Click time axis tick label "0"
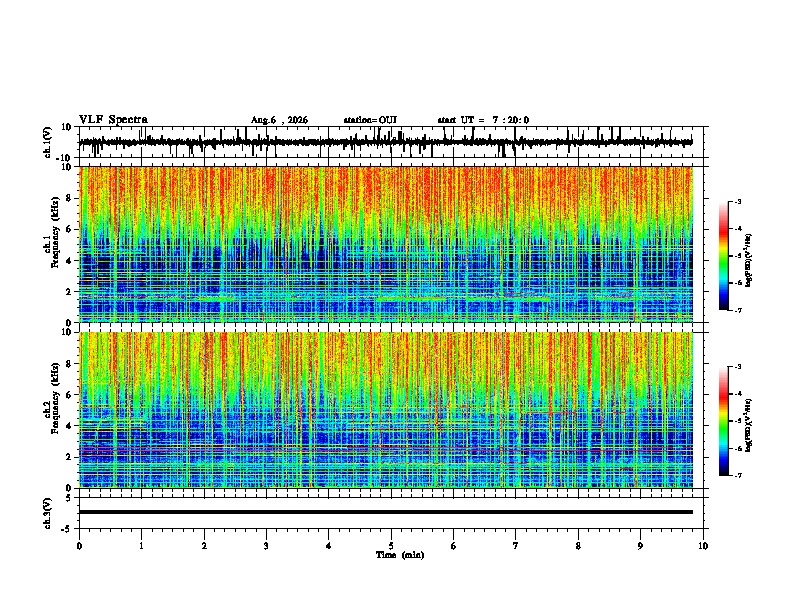Image resolution: width=792 pixels, height=612 pixels. tap(79, 545)
